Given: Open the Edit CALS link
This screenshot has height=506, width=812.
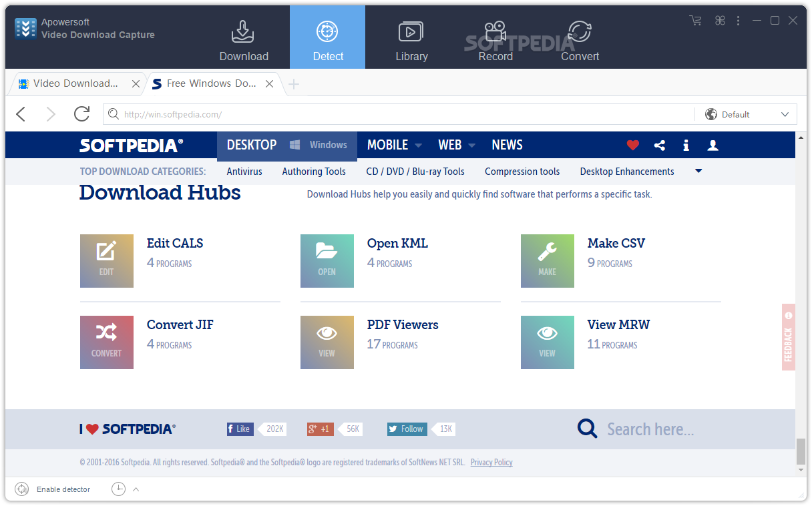Looking at the screenshot, I should (175, 244).
